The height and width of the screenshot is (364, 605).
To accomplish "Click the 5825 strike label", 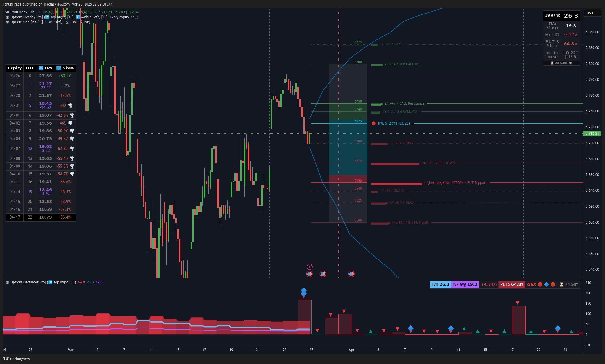I will point(358,42).
